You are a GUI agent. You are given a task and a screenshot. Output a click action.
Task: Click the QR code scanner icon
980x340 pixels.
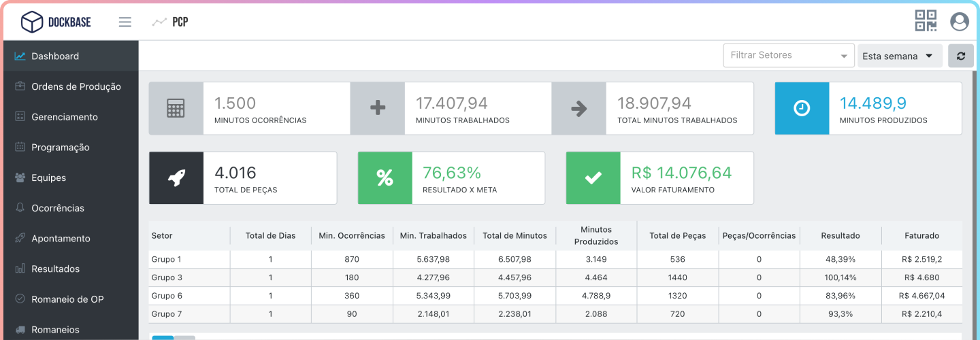926,21
